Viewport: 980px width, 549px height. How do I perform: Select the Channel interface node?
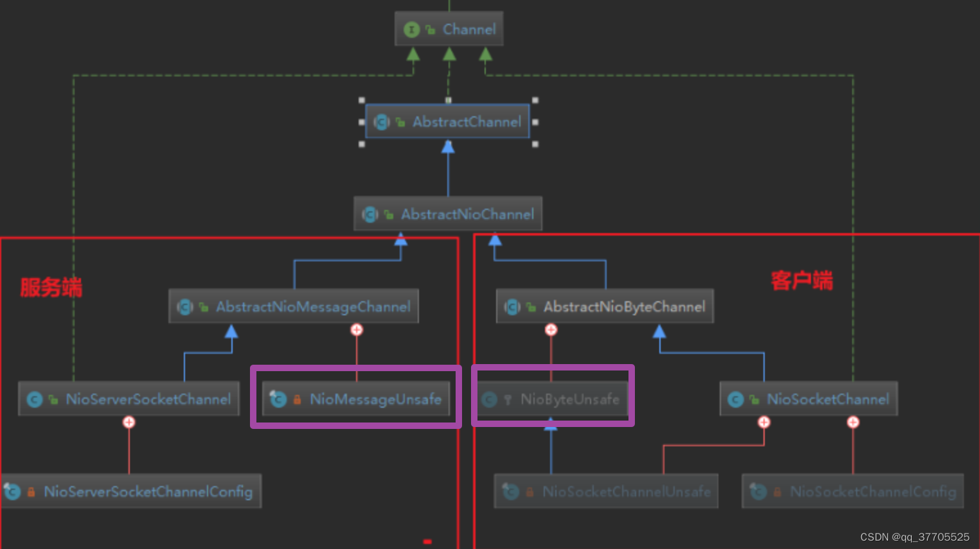click(x=449, y=29)
